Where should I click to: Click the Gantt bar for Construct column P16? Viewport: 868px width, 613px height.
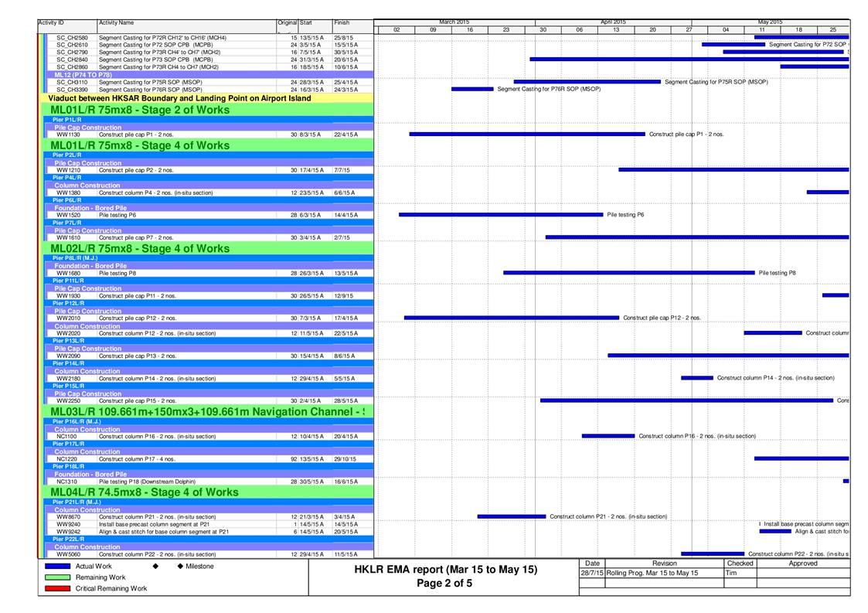pyautogui.click(x=608, y=436)
